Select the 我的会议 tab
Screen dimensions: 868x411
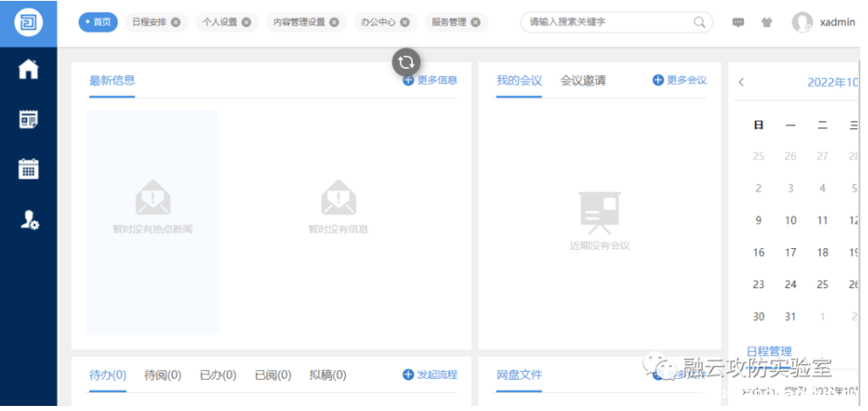point(519,81)
